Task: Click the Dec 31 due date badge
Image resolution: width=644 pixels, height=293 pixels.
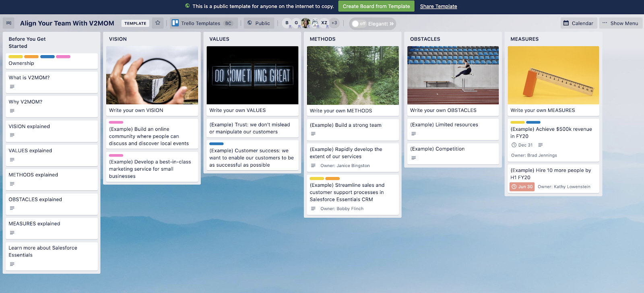Action: (522, 145)
